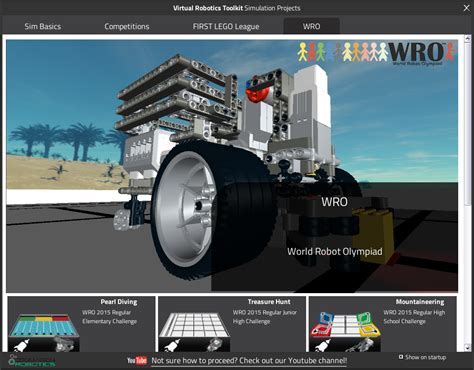Image resolution: width=474 pixels, height=370 pixels.
Task: Launch the rocket icon under Pearl Diving
Action: (22, 345)
